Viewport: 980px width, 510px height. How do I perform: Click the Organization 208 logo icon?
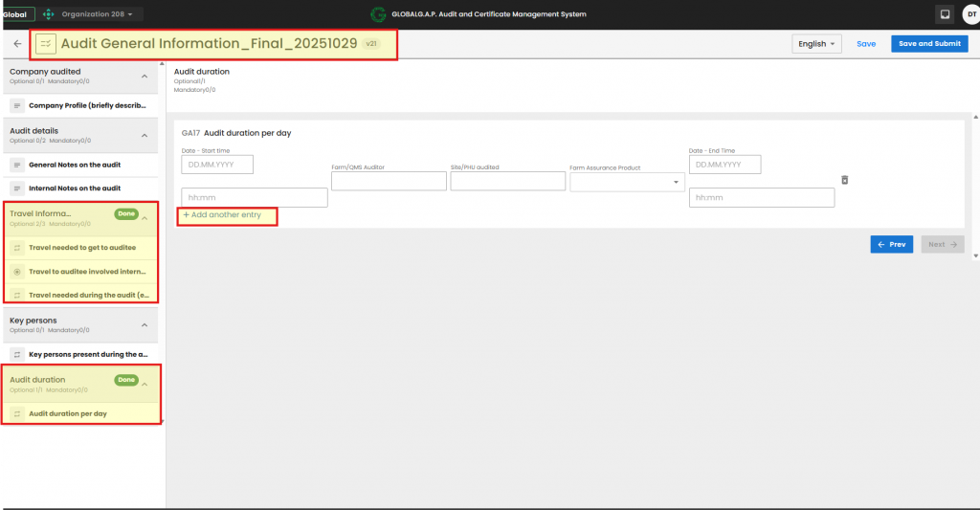pos(48,14)
